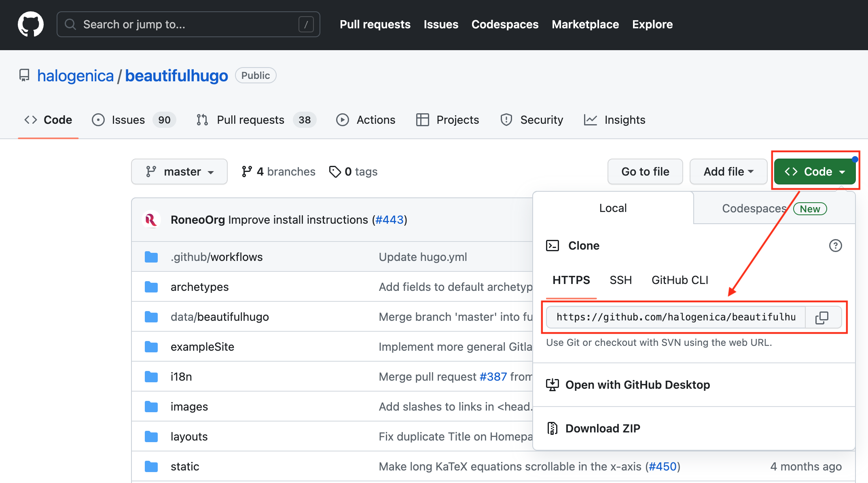The height and width of the screenshot is (483, 868).
Task: Click the folder icon for i18n
Action: coord(151,377)
